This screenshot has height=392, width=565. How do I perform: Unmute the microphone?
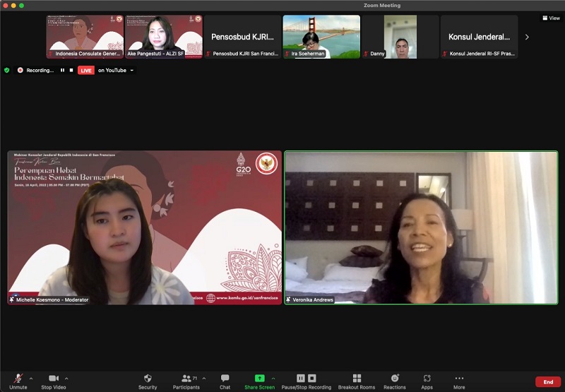click(18, 381)
